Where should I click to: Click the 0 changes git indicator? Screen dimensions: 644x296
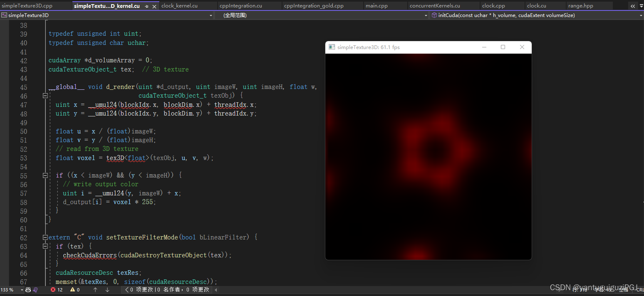[x=141, y=290]
